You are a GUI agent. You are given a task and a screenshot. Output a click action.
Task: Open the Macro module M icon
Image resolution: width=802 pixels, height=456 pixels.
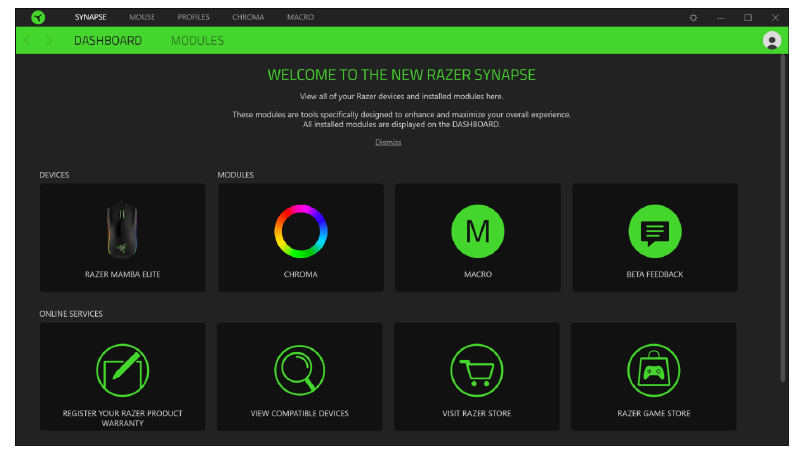[x=478, y=231]
